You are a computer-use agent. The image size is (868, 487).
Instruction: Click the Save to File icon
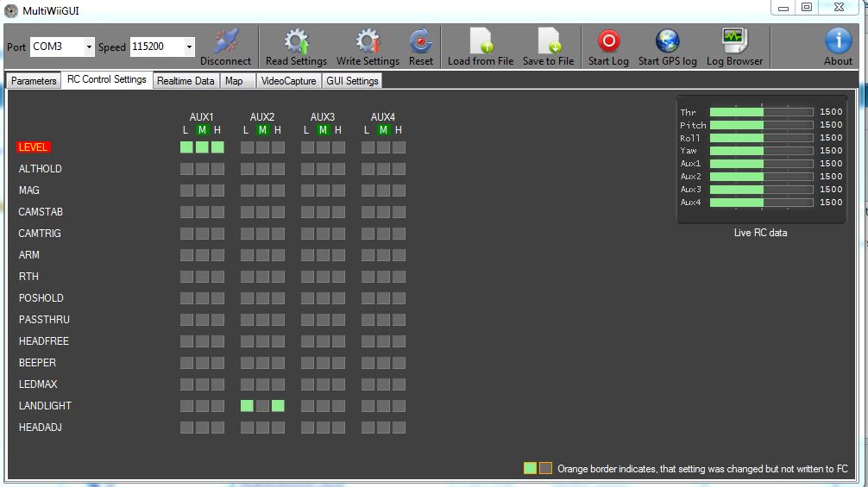tap(548, 41)
